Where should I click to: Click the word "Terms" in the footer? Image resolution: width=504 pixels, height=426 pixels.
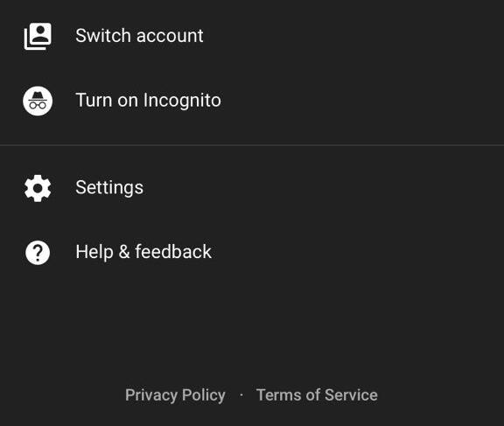pos(279,395)
